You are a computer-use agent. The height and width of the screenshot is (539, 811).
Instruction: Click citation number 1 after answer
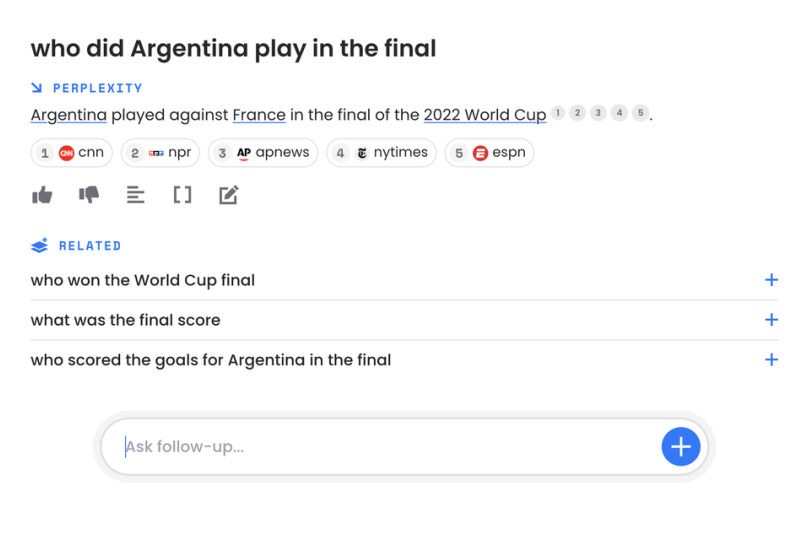point(558,113)
